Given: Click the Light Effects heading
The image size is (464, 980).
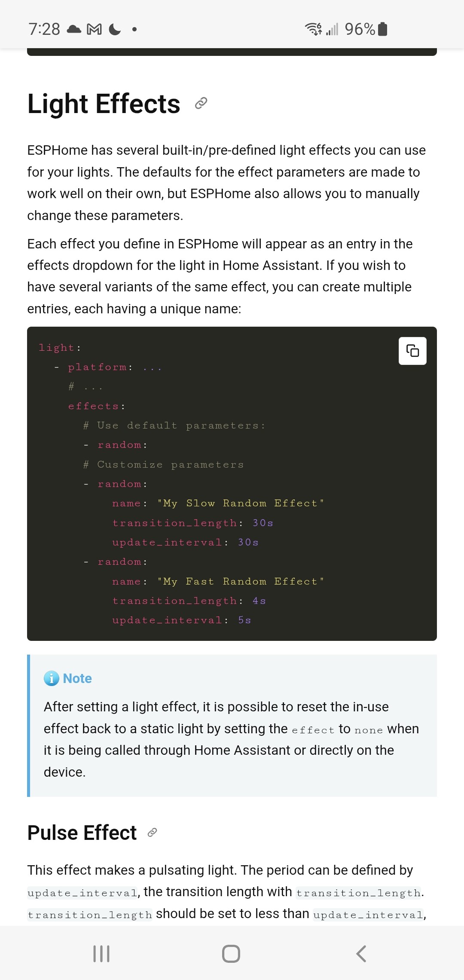Looking at the screenshot, I should [x=104, y=104].
